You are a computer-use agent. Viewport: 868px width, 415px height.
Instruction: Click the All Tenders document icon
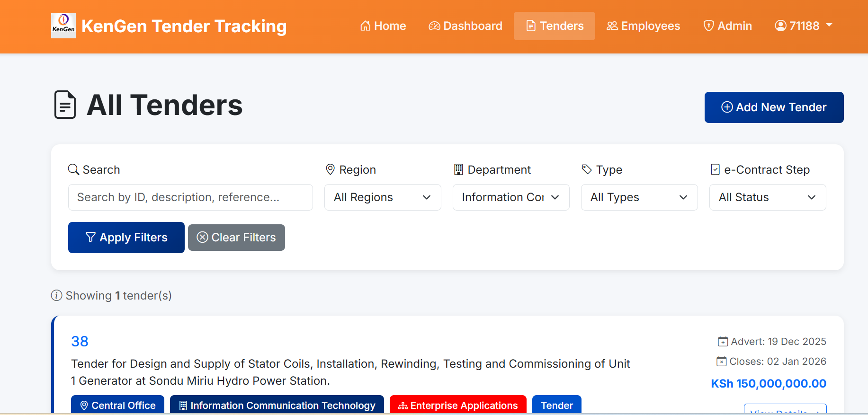coord(65,105)
